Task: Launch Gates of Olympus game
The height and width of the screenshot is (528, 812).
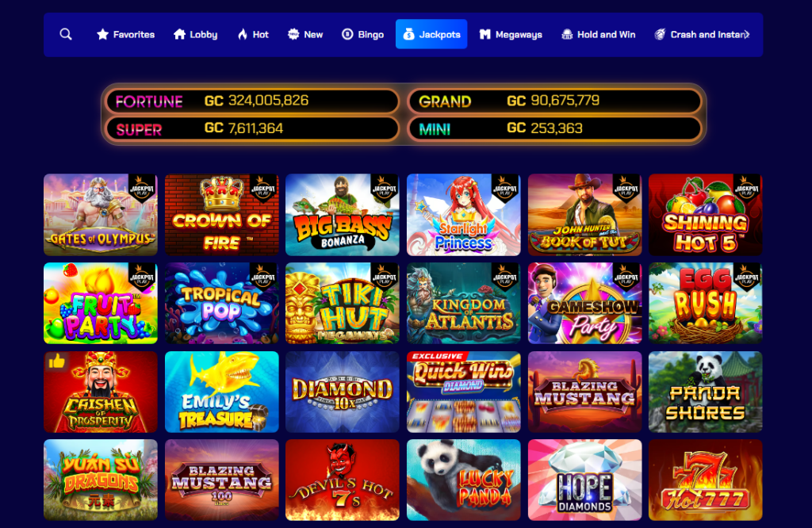Action: (x=101, y=215)
